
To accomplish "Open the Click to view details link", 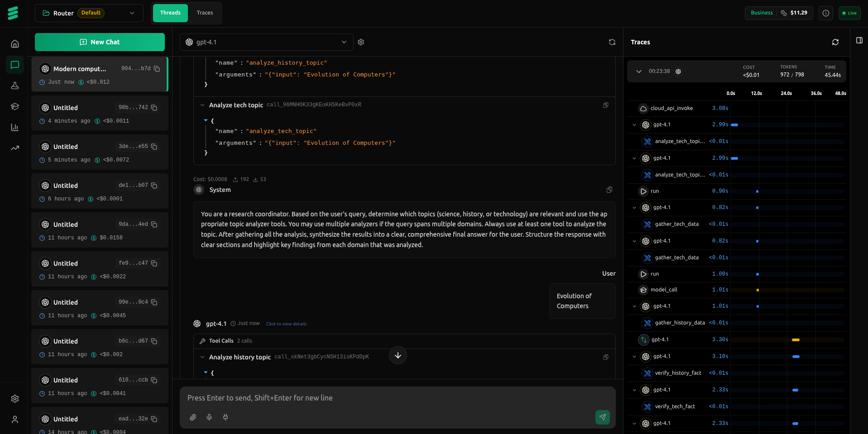I will coord(286,324).
